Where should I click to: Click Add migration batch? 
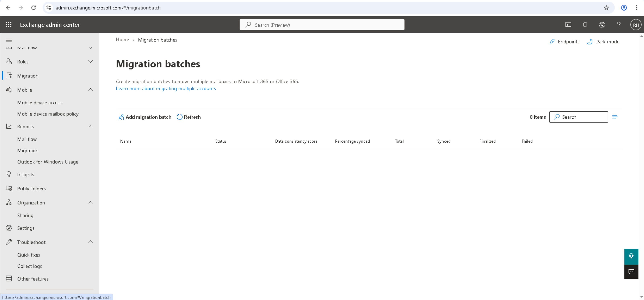coord(145,117)
